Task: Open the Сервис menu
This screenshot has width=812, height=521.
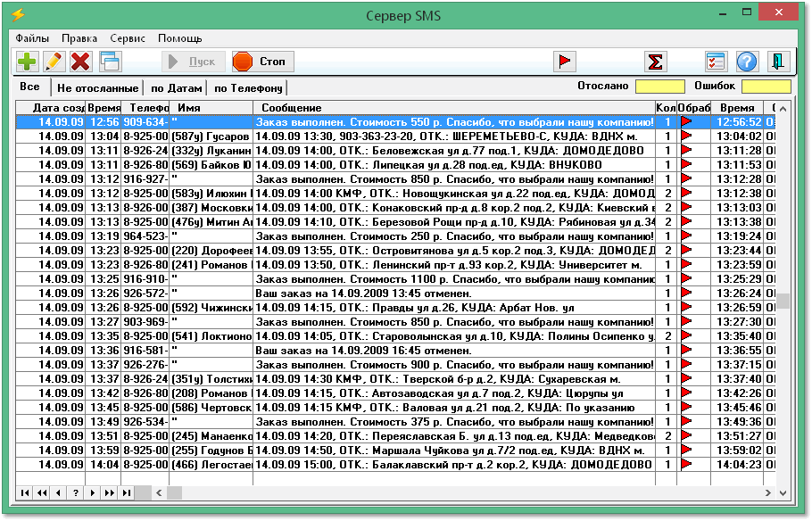Action: pos(128,38)
